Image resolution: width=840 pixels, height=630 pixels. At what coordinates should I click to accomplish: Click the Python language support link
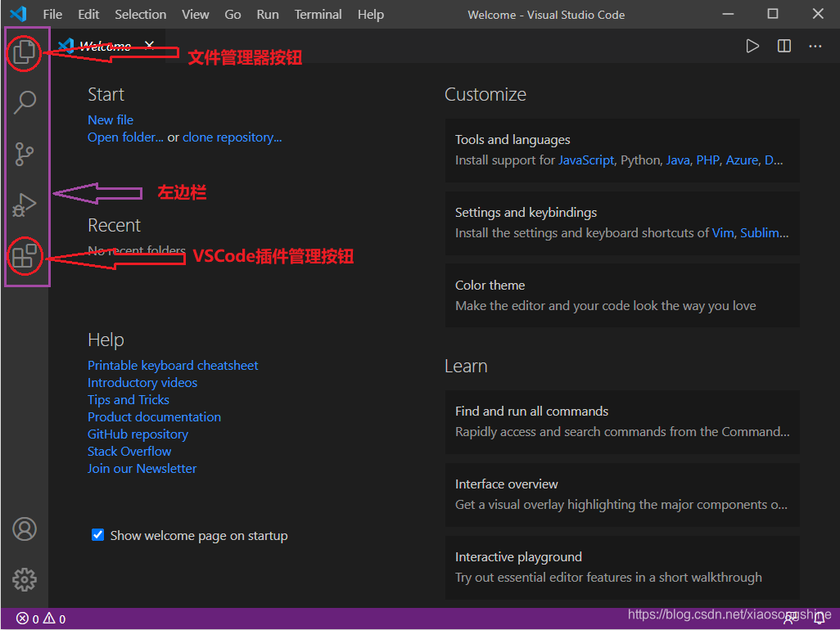[x=640, y=160]
